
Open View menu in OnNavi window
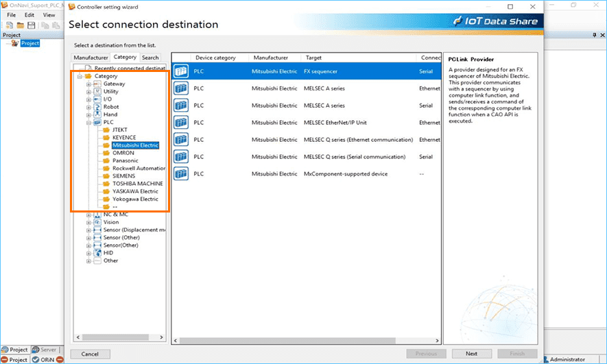[x=49, y=14]
